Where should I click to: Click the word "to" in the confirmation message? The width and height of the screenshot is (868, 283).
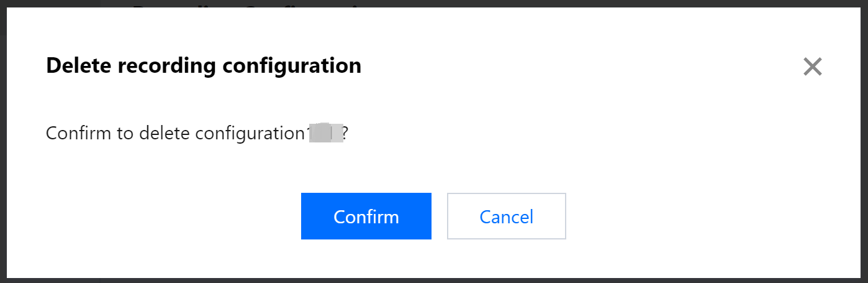click(x=125, y=133)
